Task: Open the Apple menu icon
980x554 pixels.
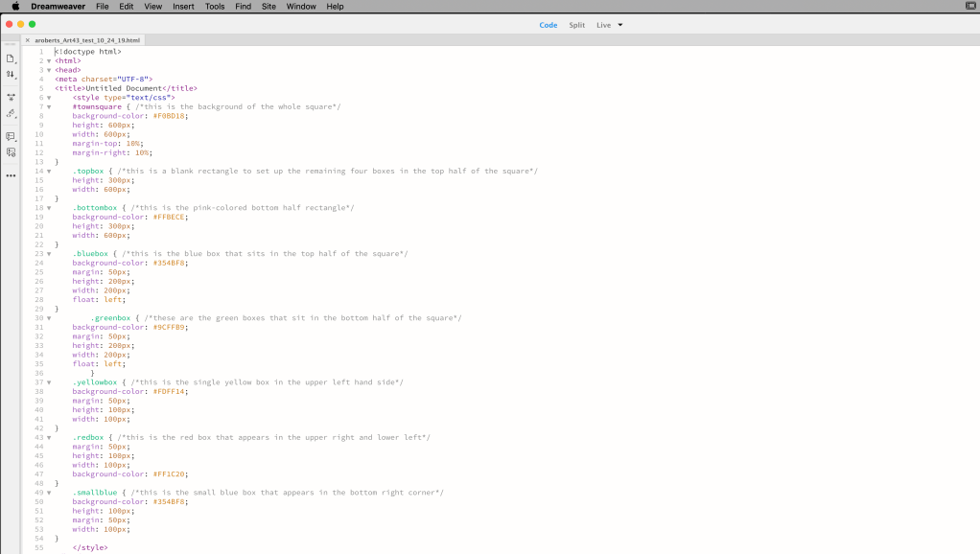Action: pos(14,7)
